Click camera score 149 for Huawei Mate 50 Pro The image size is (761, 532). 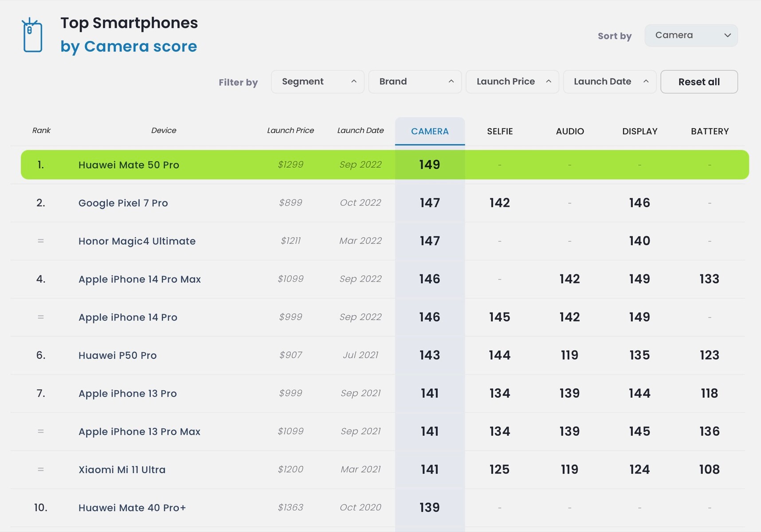click(430, 164)
